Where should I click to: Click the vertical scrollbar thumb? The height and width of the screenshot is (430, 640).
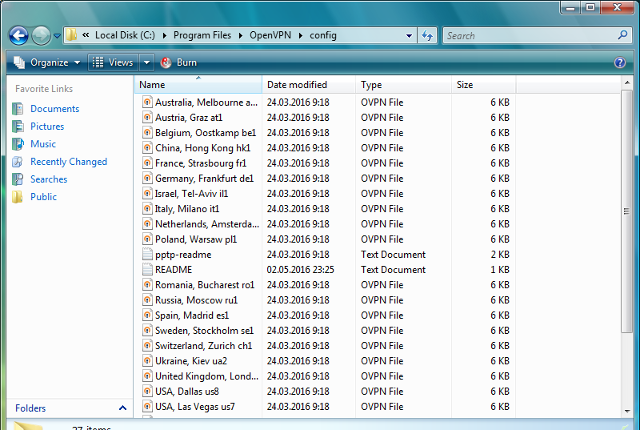[x=627, y=211]
